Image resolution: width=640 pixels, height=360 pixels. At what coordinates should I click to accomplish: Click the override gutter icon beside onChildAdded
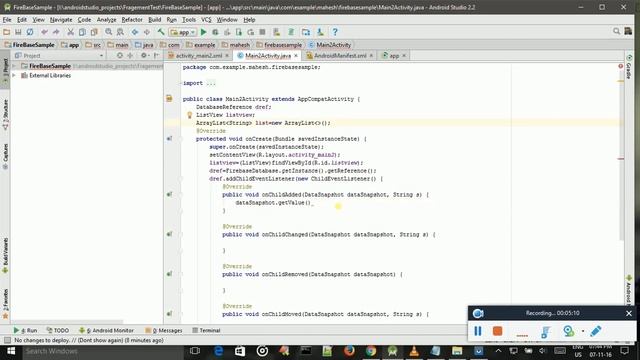(169, 195)
